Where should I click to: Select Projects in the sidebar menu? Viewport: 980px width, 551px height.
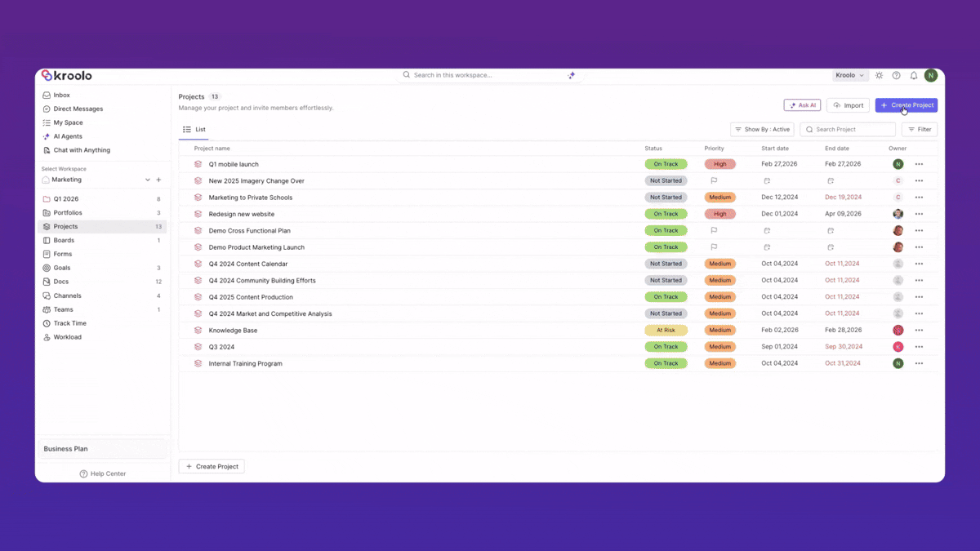pos(64,226)
